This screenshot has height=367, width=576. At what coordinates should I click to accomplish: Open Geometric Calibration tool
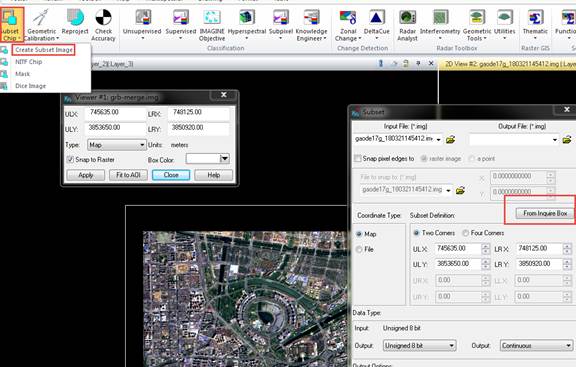click(x=42, y=25)
